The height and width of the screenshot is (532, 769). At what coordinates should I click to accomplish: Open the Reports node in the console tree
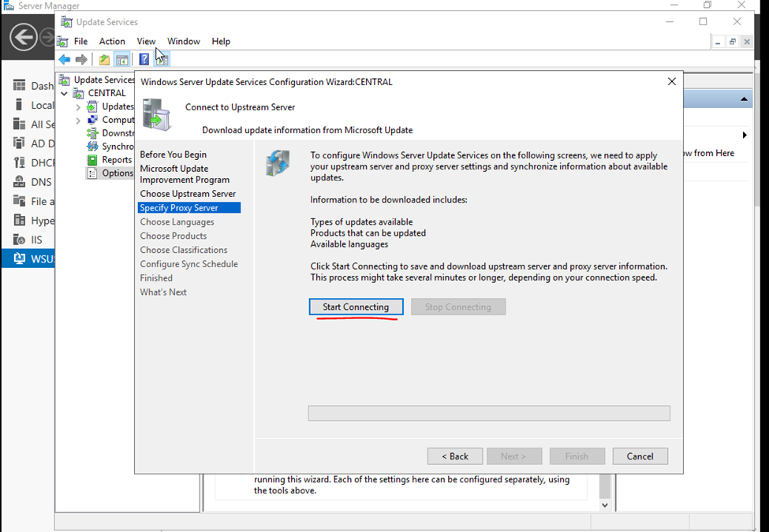(x=116, y=160)
